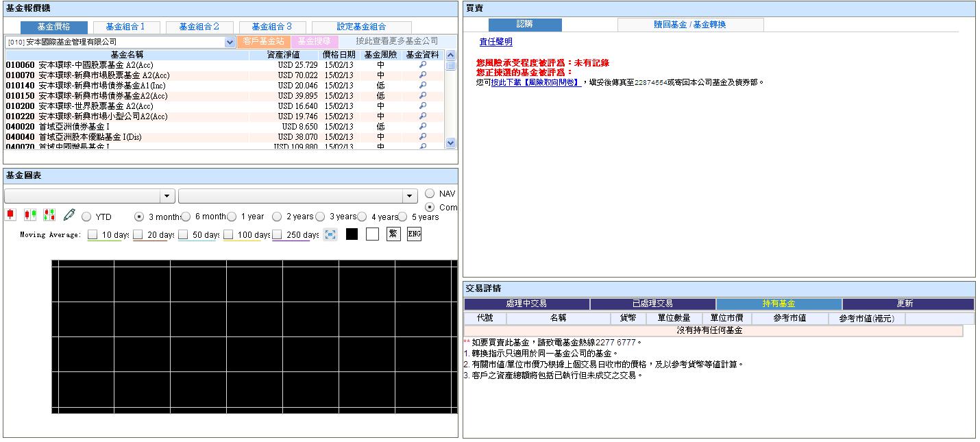Select the YTD period radio button
This screenshot has height=442, width=980.
tap(86, 217)
